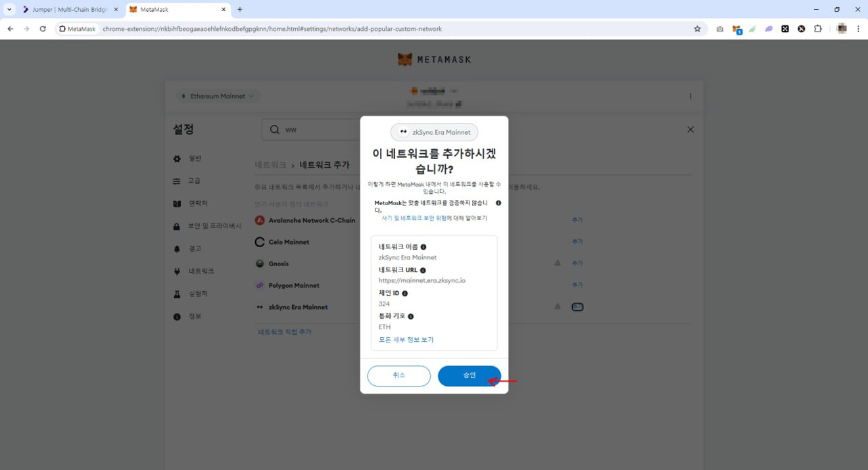This screenshot has height=470, width=868.
Task: Click plug icon beside 네트워크
Action: click(x=177, y=271)
